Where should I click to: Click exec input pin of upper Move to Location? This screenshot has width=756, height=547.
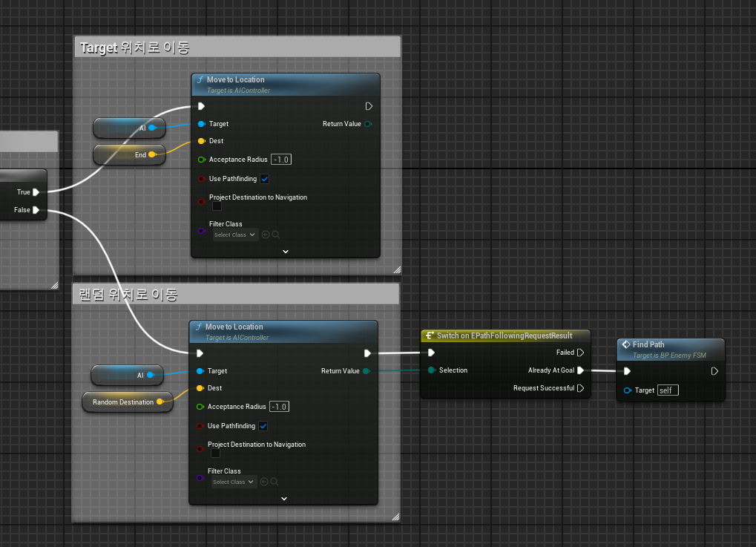(x=201, y=106)
